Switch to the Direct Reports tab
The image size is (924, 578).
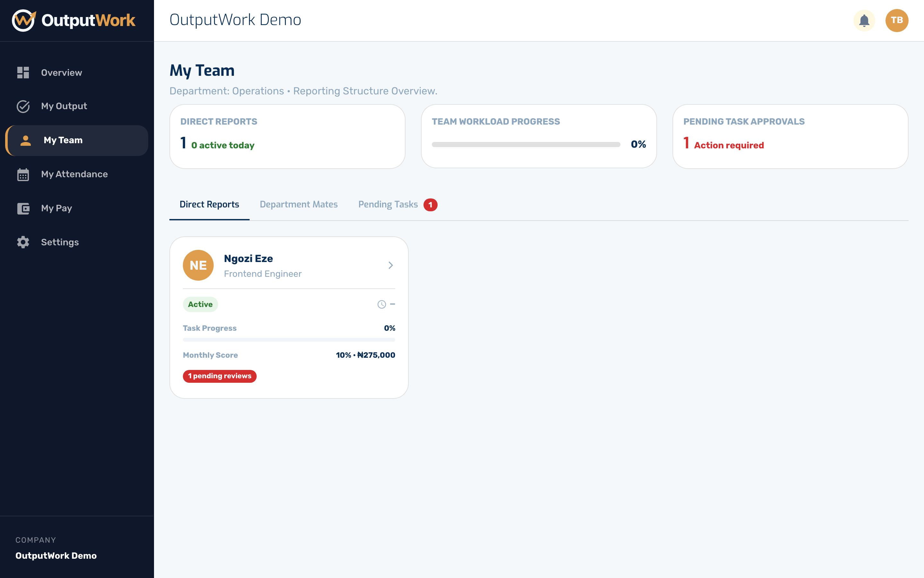tap(209, 205)
